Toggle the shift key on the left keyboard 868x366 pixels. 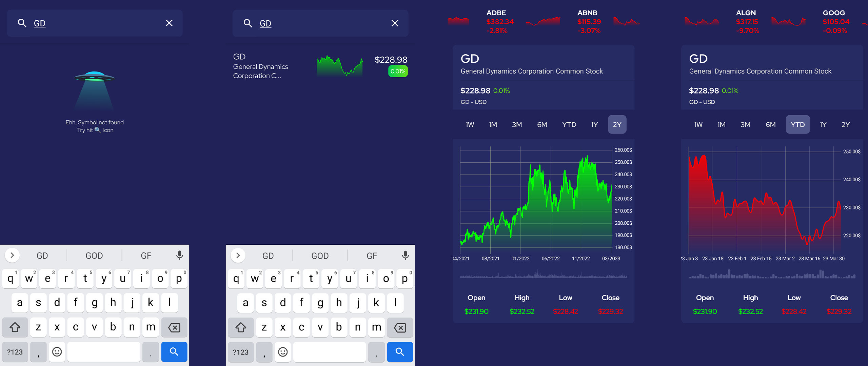pos(15,327)
